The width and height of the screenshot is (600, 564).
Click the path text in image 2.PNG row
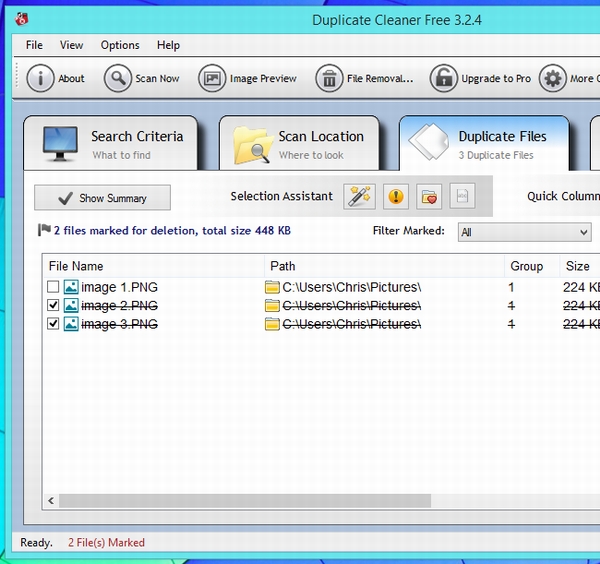352,306
